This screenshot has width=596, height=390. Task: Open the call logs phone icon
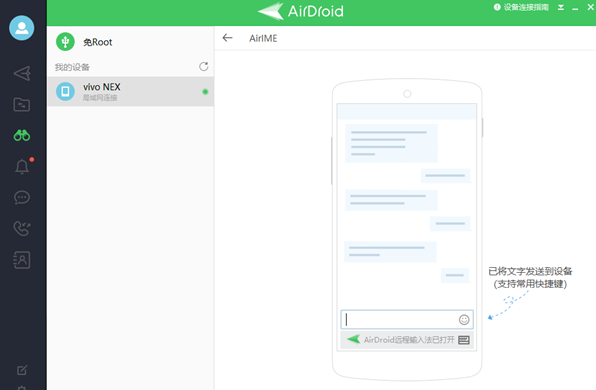22,228
